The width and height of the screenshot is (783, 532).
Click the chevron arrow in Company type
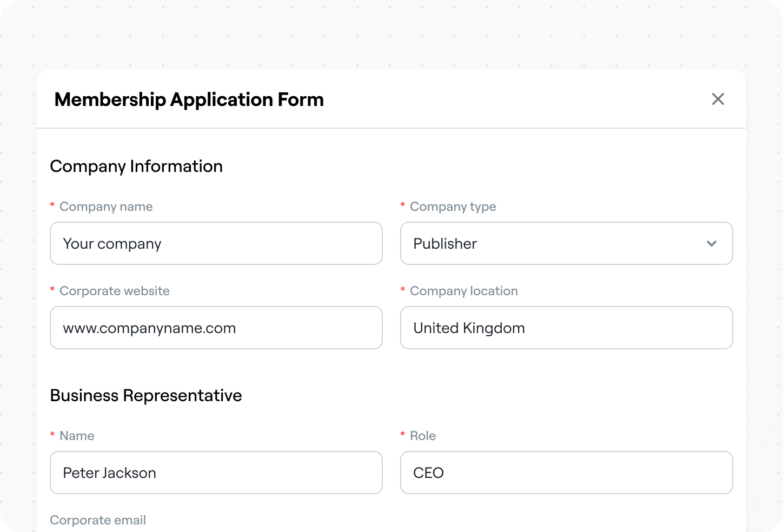(711, 244)
